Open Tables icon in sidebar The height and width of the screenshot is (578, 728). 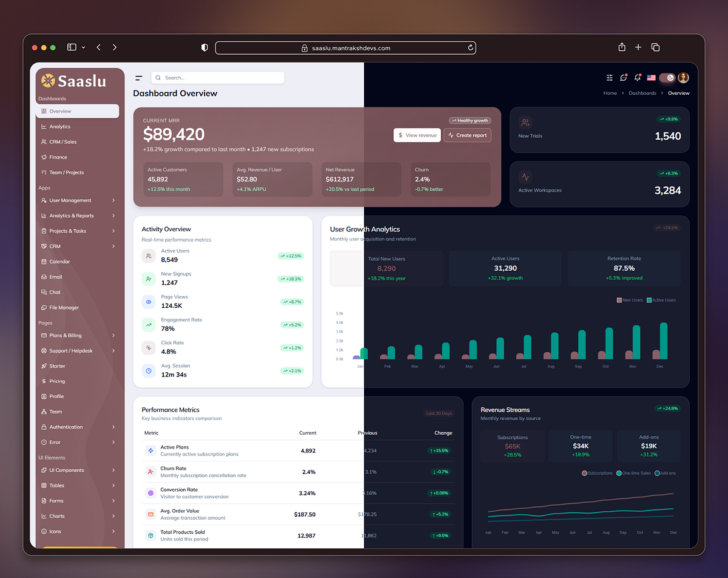click(44, 486)
